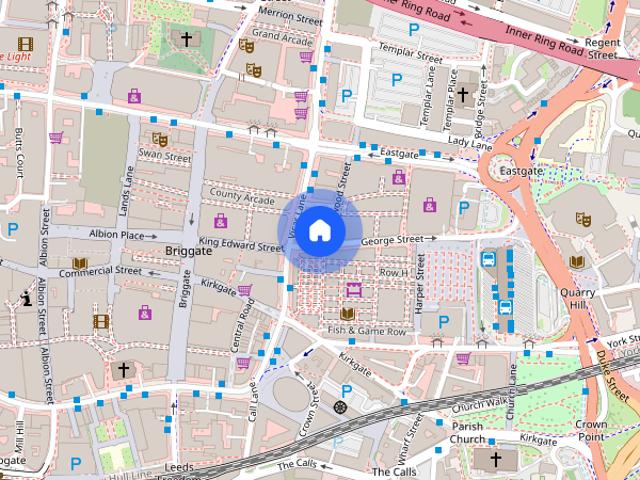Image resolution: width=640 pixels, height=480 pixels.
Task: Select the shopping cart icon below Grand Arcade label
Action: coord(306,56)
